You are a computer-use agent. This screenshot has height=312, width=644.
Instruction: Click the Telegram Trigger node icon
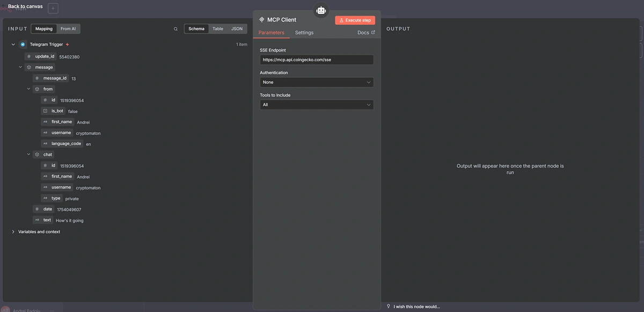click(x=23, y=45)
